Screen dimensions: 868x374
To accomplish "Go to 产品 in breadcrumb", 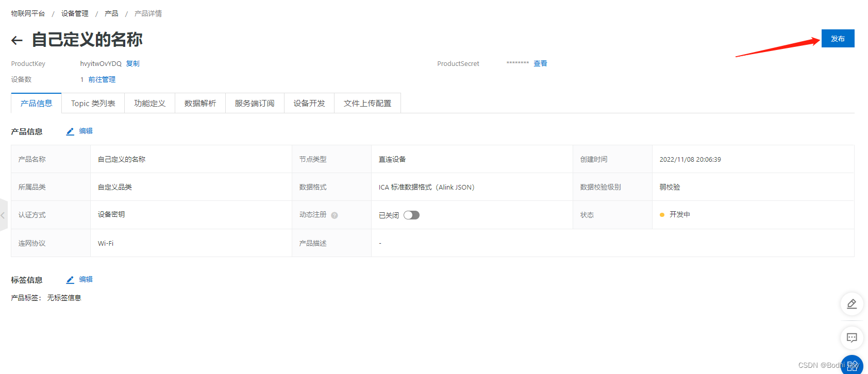I will click(x=111, y=13).
